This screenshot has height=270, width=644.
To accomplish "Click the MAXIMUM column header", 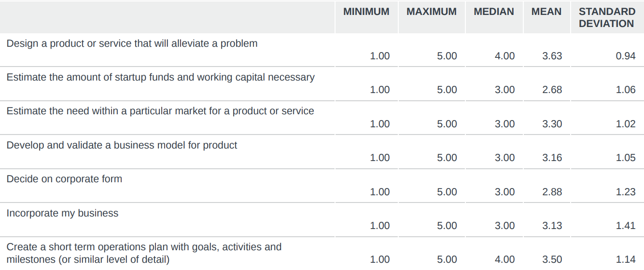I will (431, 12).
